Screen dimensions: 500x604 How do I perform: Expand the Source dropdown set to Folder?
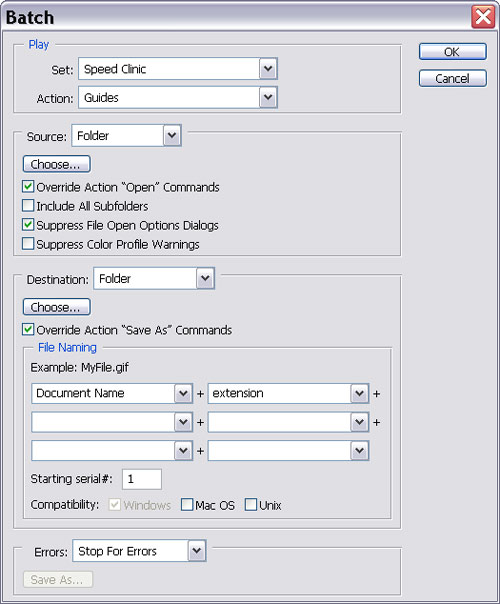click(126, 136)
